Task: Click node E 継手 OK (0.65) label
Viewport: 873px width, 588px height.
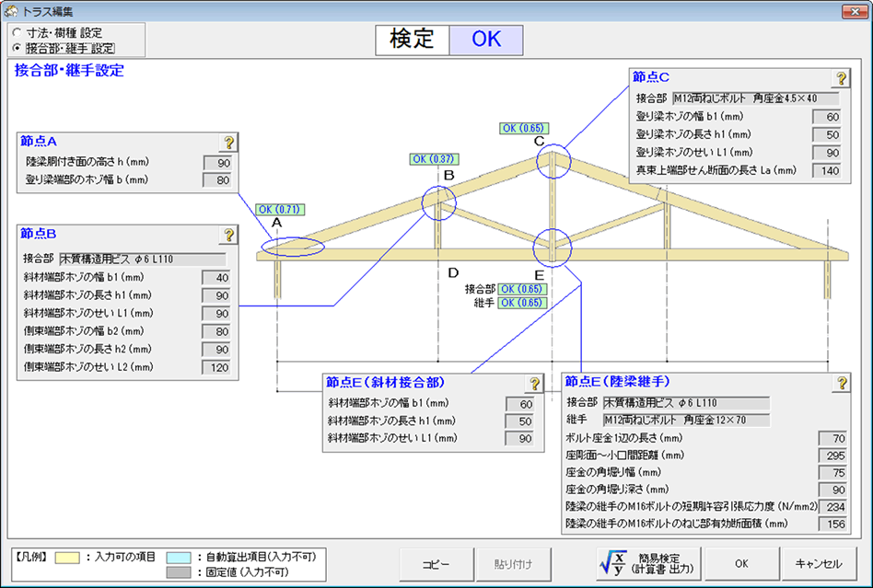Action: tap(522, 303)
